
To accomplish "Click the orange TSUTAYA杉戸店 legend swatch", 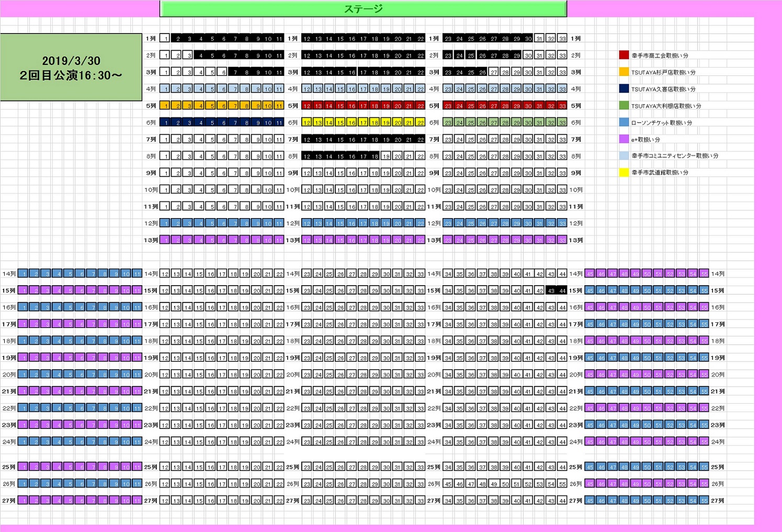I will pyautogui.click(x=624, y=72).
